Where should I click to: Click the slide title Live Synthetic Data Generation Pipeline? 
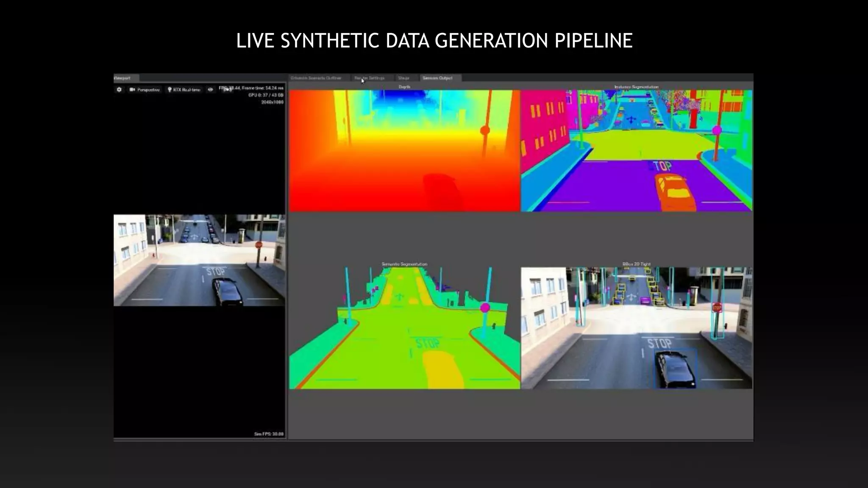pyautogui.click(x=434, y=41)
